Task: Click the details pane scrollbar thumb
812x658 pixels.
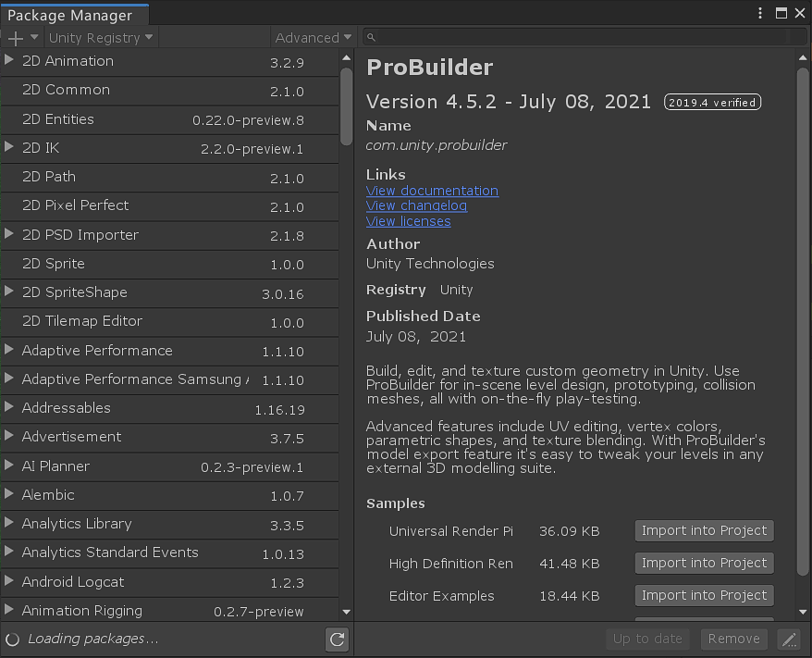Action: click(x=803, y=322)
